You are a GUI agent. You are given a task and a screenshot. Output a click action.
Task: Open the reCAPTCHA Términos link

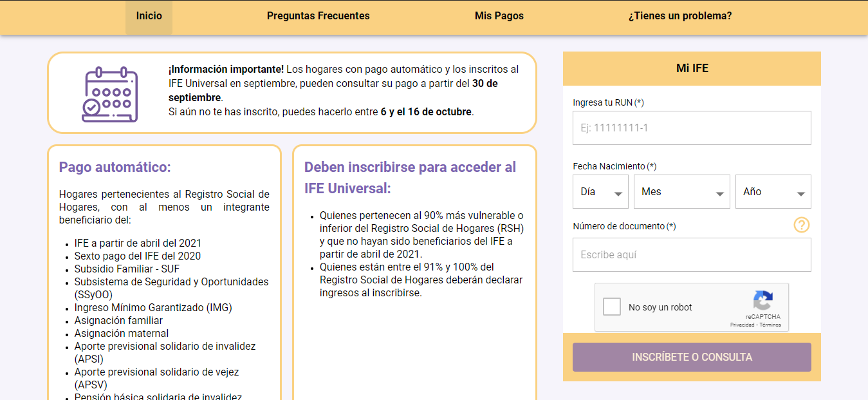[770, 325]
